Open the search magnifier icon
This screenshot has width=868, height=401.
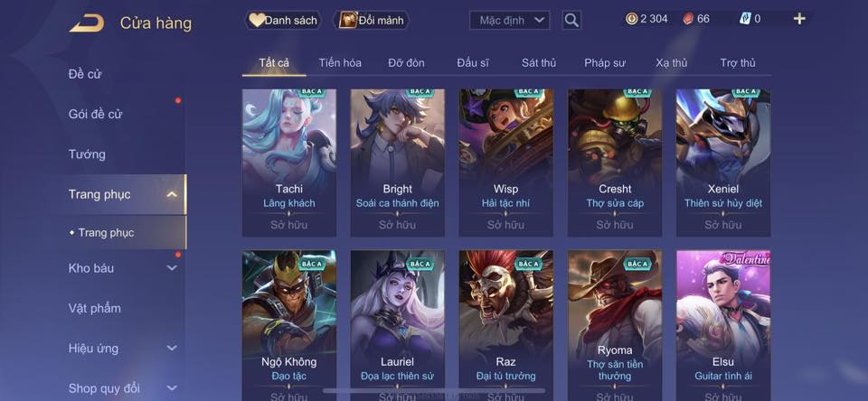pos(571,21)
